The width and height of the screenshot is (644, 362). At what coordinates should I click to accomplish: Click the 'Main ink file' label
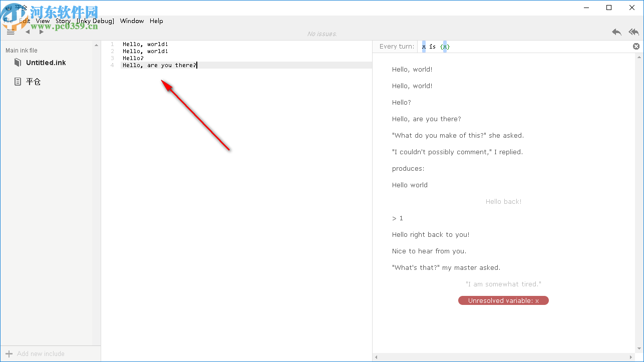tap(22, 51)
